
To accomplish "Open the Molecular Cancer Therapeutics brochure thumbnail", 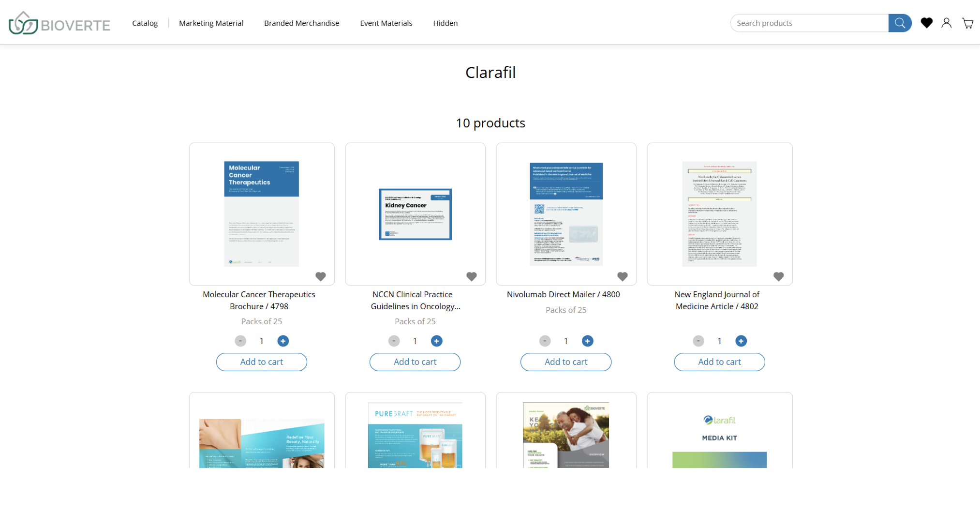I will [261, 214].
